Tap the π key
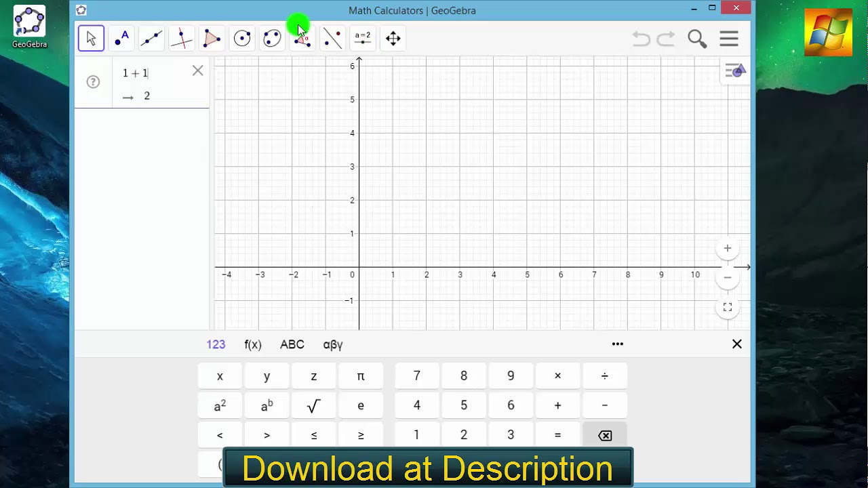 [361, 376]
